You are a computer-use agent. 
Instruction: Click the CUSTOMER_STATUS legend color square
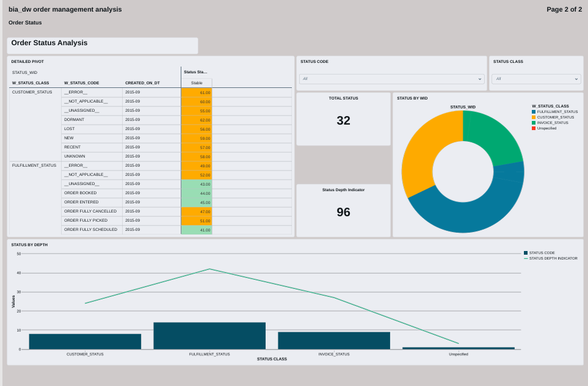click(534, 117)
